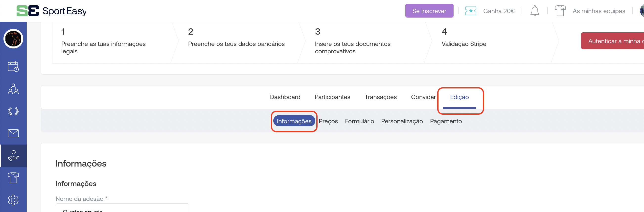Open the settings gear sidebar icon
The width and height of the screenshot is (644, 212).
click(13, 200)
